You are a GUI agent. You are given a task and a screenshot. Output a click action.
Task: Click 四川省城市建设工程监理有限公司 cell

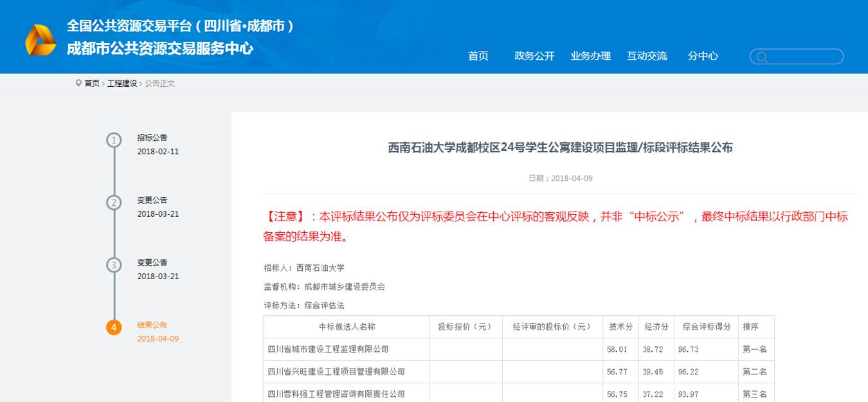pyautogui.click(x=347, y=349)
